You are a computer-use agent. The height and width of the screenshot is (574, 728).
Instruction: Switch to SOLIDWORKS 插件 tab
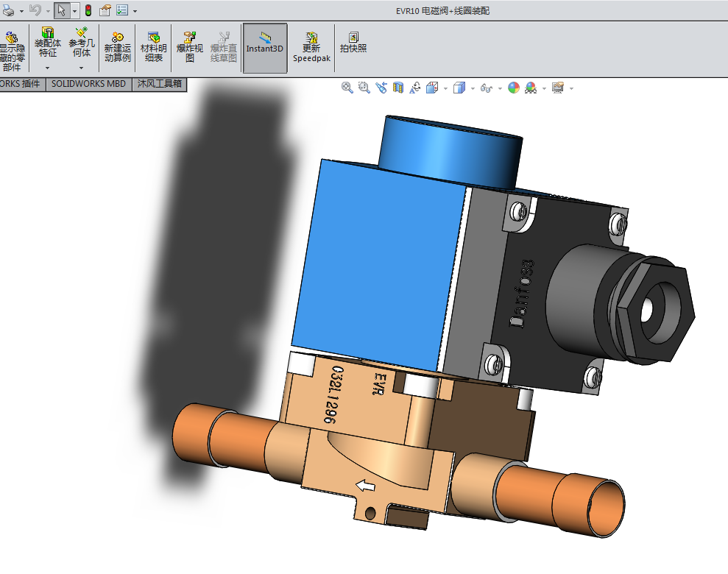pos(22,84)
